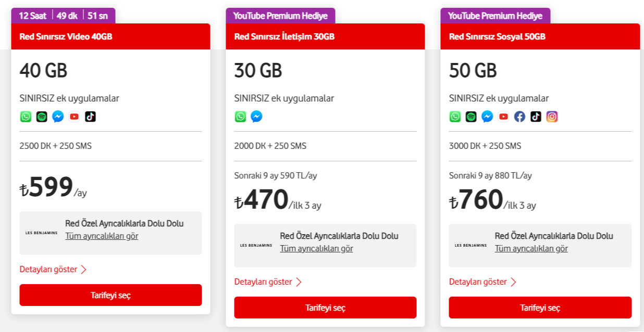Screen dimensions: 644x332
Task: Click the WhatsApp icon in the İletişim 30GB card
Action: 240,117
